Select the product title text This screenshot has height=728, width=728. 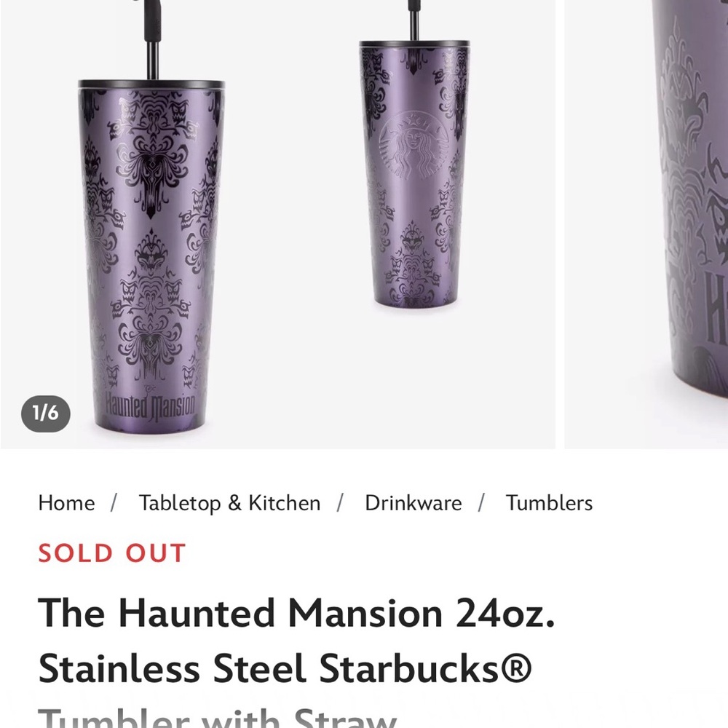[x=291, y=640]
